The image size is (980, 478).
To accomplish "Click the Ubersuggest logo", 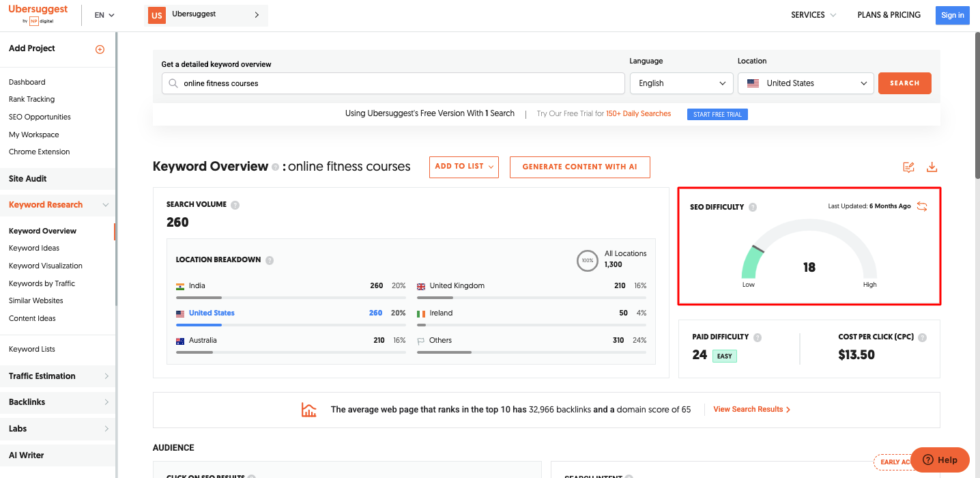I will (38, 14).
